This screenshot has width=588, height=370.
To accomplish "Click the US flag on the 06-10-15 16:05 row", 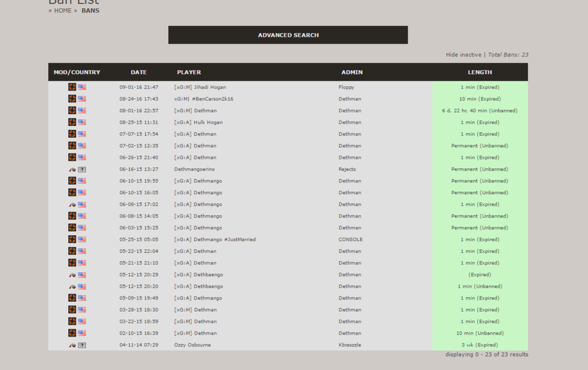I will pos(82,192).
